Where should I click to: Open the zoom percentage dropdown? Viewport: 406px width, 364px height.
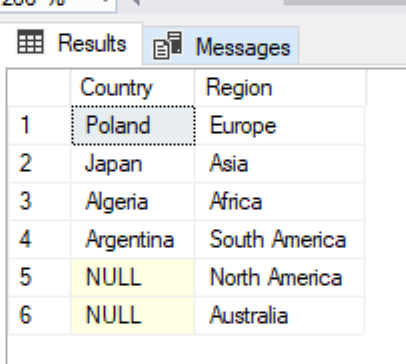[x=106, y=3]
